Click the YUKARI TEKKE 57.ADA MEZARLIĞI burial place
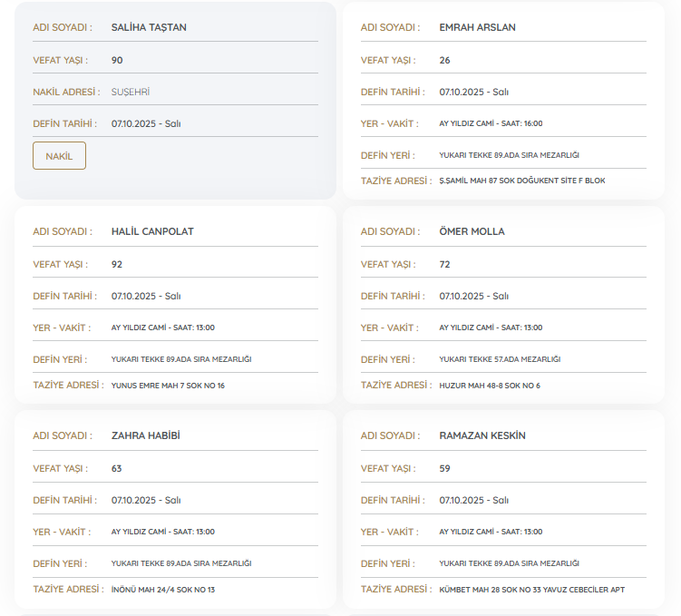Viewport: 681px width, 616px height. (x=500, y=359)
